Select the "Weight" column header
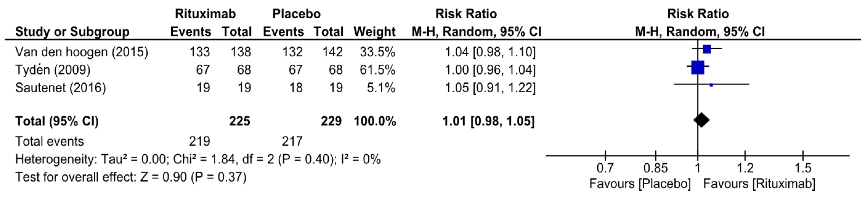Image resolution: width=868 pixels, height=199 pixels. coord(374,32)
